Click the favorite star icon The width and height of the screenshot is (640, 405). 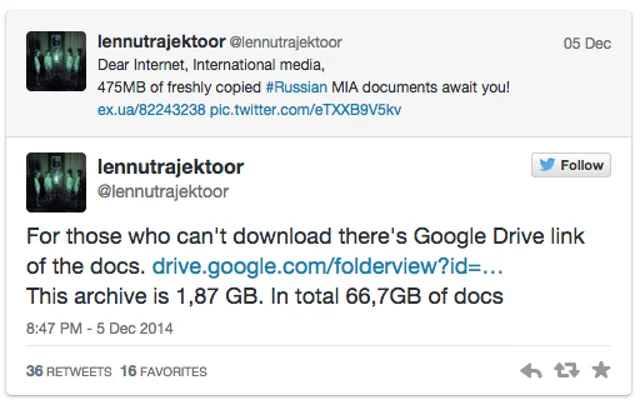(601, 370)
